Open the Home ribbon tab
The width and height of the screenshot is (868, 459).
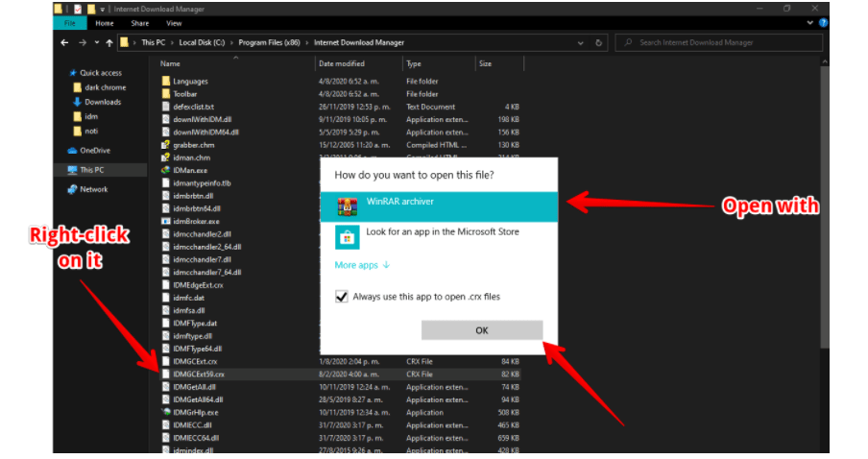point(104,23)
